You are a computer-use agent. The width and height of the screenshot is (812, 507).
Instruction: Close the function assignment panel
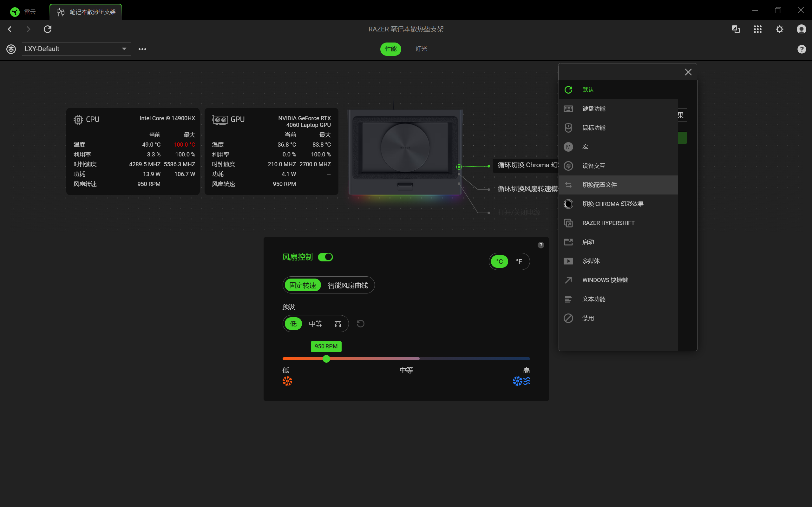click(x=688, y=72)
